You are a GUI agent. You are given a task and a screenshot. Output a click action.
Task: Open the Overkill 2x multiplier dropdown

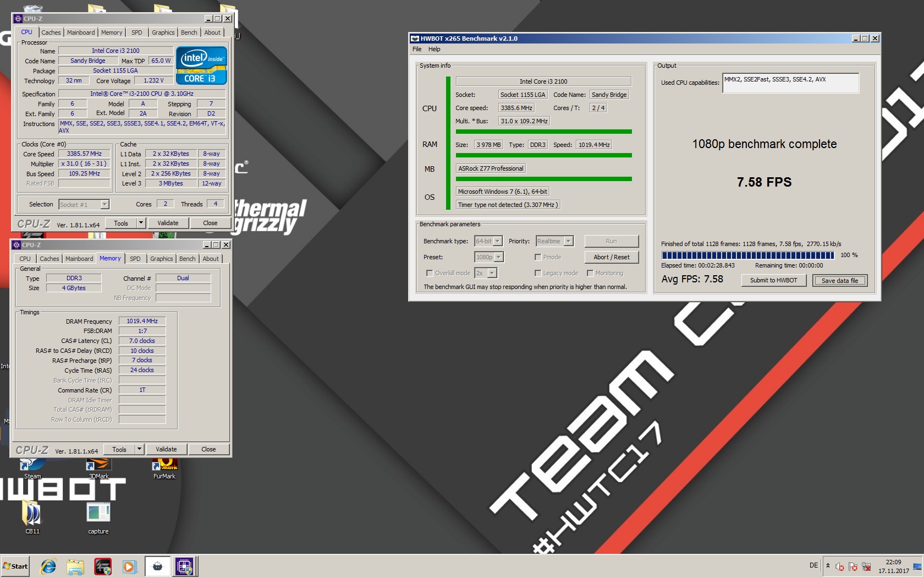click(486, 273)
